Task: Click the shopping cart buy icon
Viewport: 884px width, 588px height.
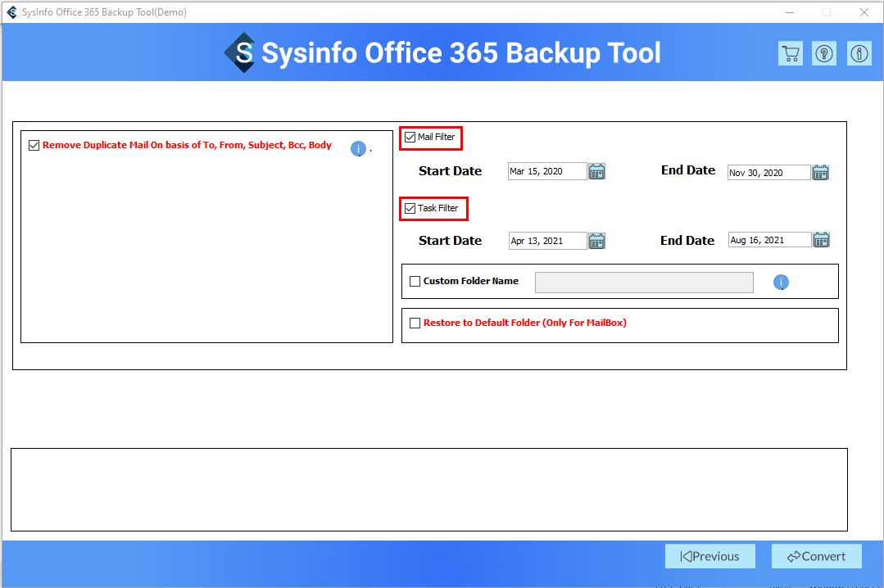Action: click(x=791, y=54)
